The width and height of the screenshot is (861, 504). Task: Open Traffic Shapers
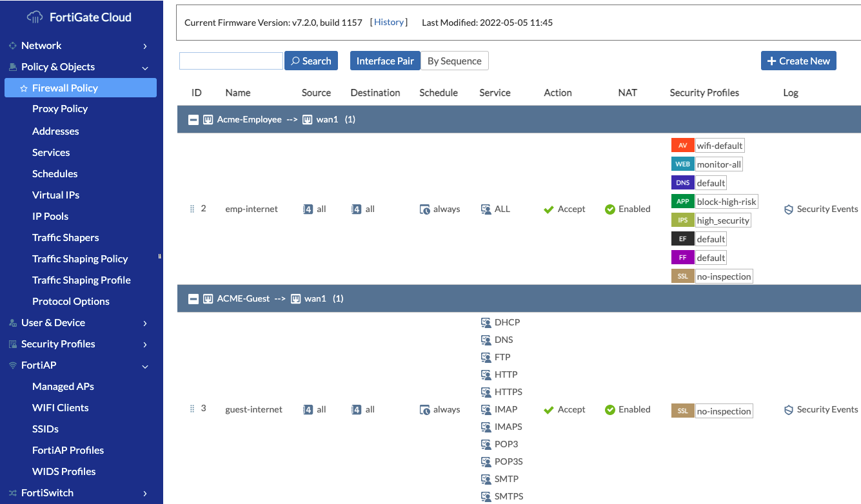click(x=66, y=237)
